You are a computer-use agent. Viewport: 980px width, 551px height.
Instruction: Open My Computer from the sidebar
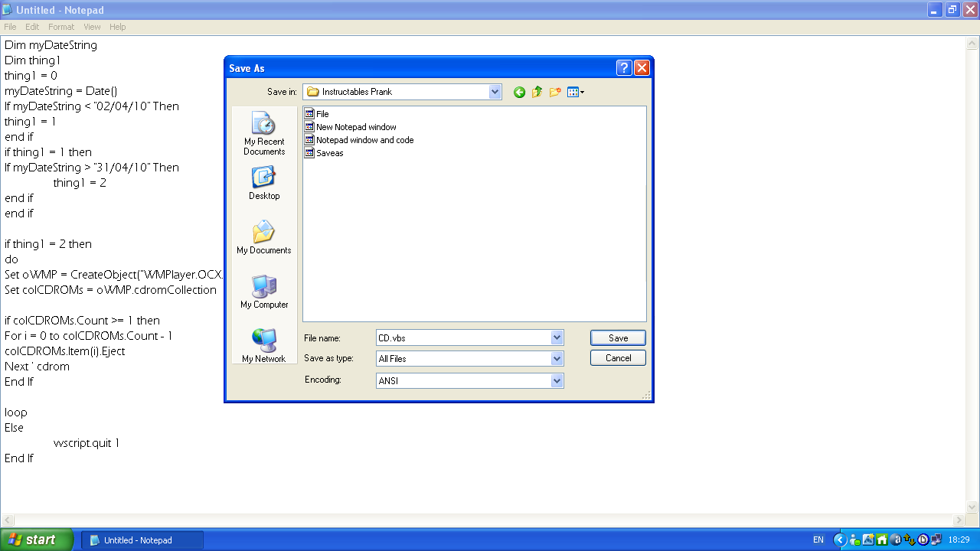click(x=263, y=291)
